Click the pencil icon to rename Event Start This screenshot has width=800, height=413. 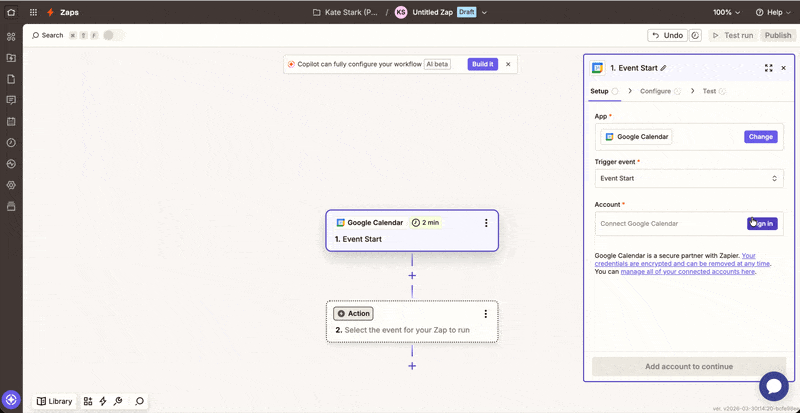pos(663,68)
